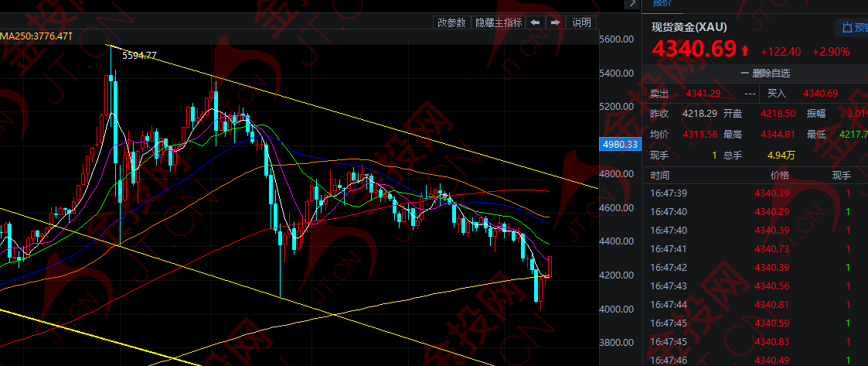
Task: Select the tick row priced 4340.59
Action: 755,323
